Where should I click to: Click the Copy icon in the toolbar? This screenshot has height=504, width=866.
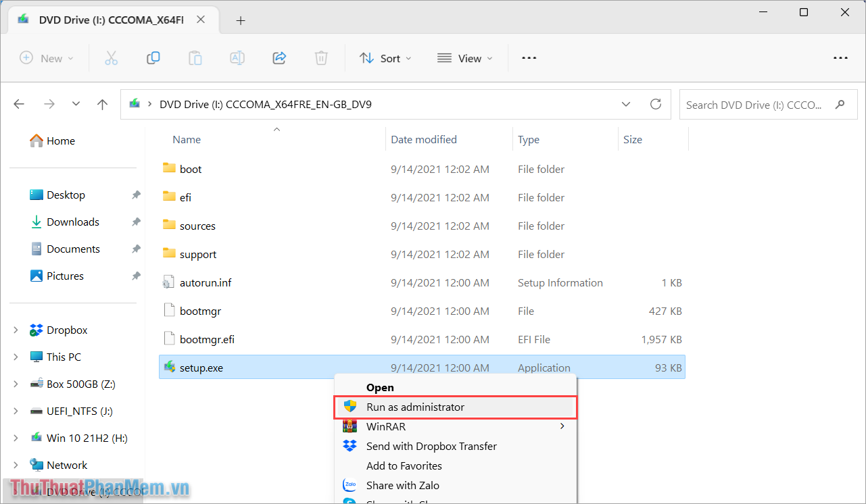(x=153, y=58)
